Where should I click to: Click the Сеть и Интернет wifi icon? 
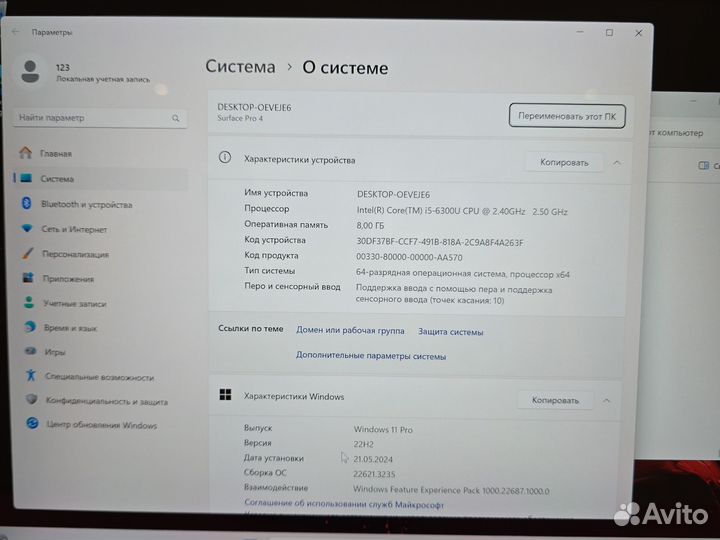click(27, 228)
